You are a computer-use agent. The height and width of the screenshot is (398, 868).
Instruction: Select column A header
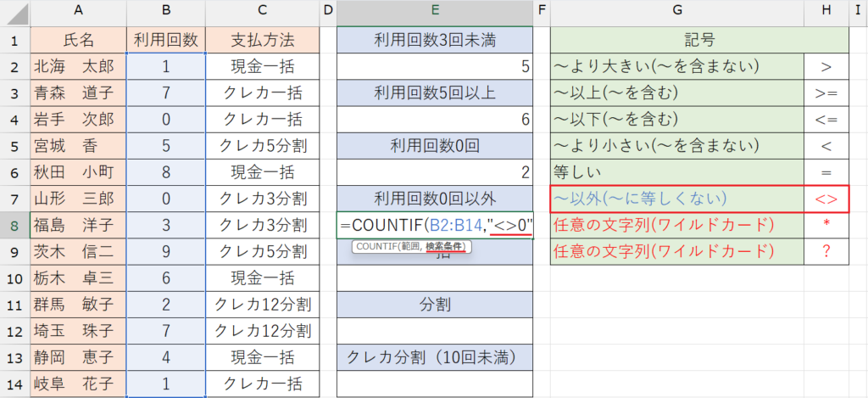(x=78, y=13)
